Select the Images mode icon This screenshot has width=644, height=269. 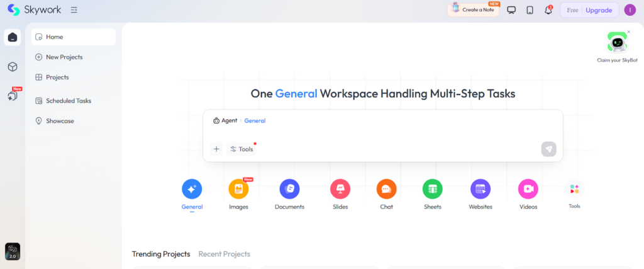(238, 189)
